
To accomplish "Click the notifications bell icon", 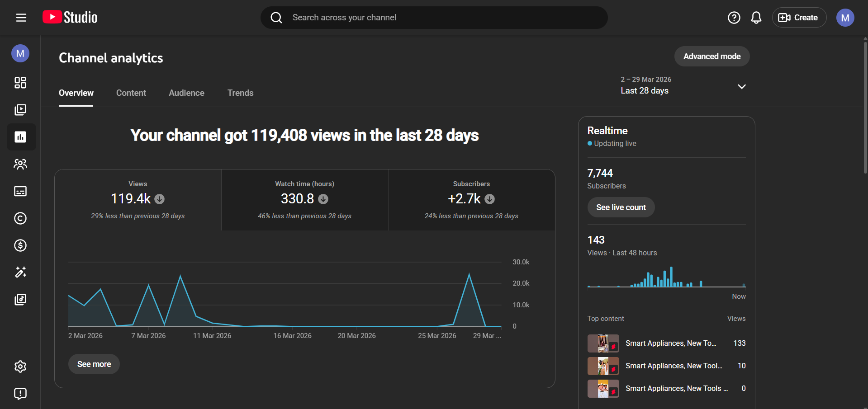I will (x=756, y=18).
